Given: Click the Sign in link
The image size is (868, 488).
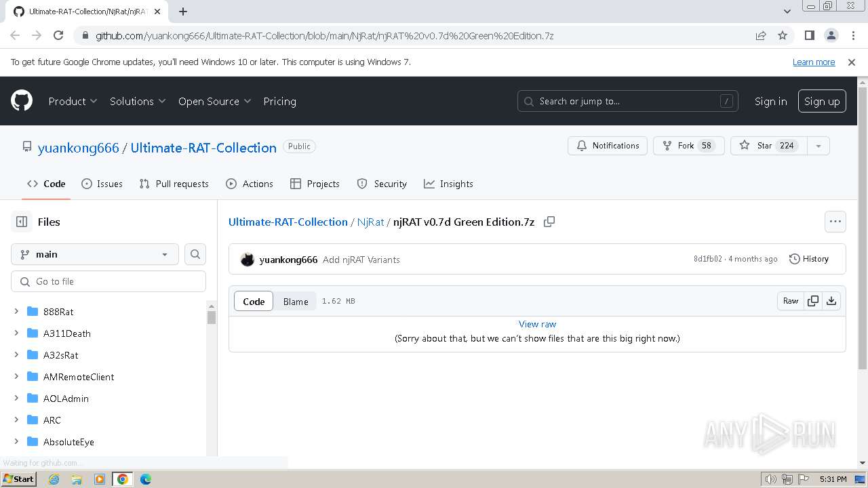Looking at the screenshot, I should click(770, 101).
